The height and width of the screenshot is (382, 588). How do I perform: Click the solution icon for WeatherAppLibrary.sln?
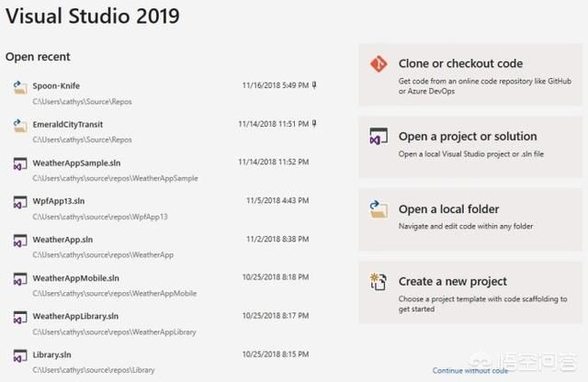(x=20, y=318)
